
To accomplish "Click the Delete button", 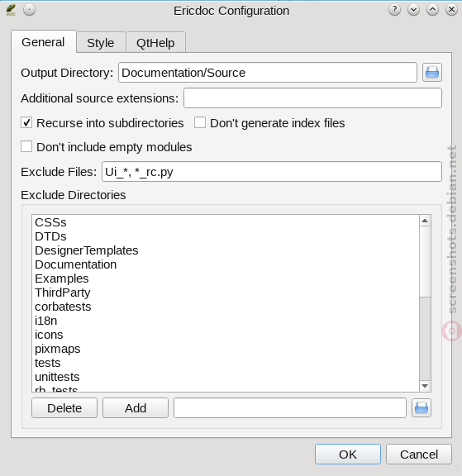I will click(x=64, y=408).
